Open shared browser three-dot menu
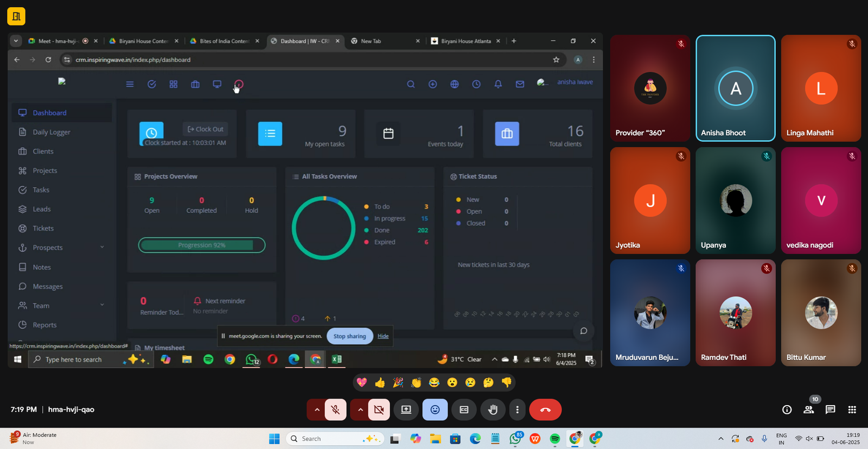This screenshot has width=868, height=449. point(593,60)
